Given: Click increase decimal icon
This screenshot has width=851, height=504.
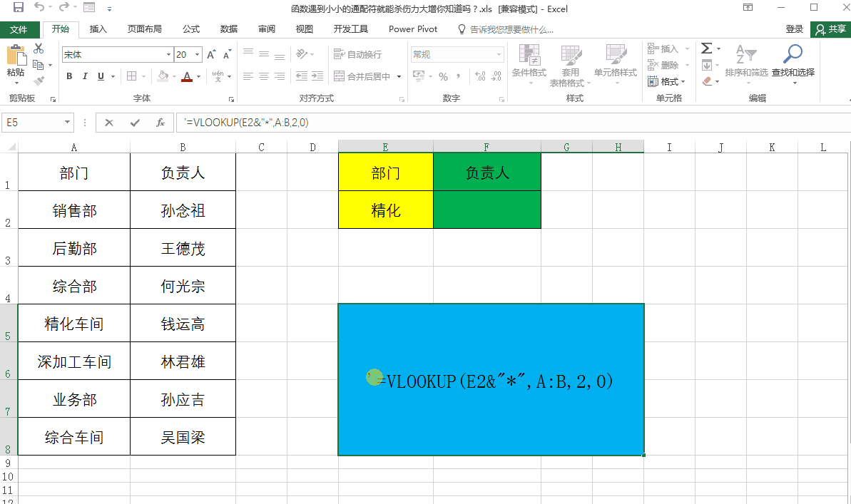Looking at the screenshot, I should (x=480, y=76).
